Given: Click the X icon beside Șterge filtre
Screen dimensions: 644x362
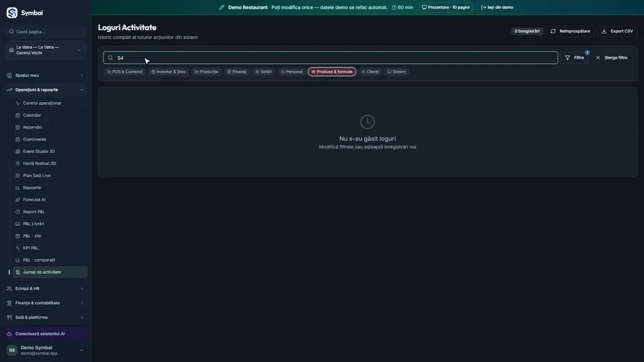Looking at the screenshot, I should point(598,58).
